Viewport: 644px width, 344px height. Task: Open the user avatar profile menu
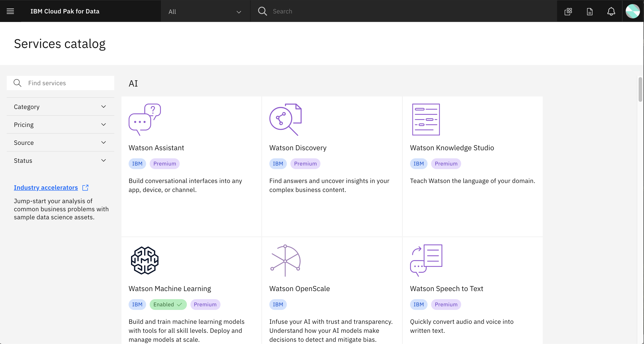[x=633, y=11]
